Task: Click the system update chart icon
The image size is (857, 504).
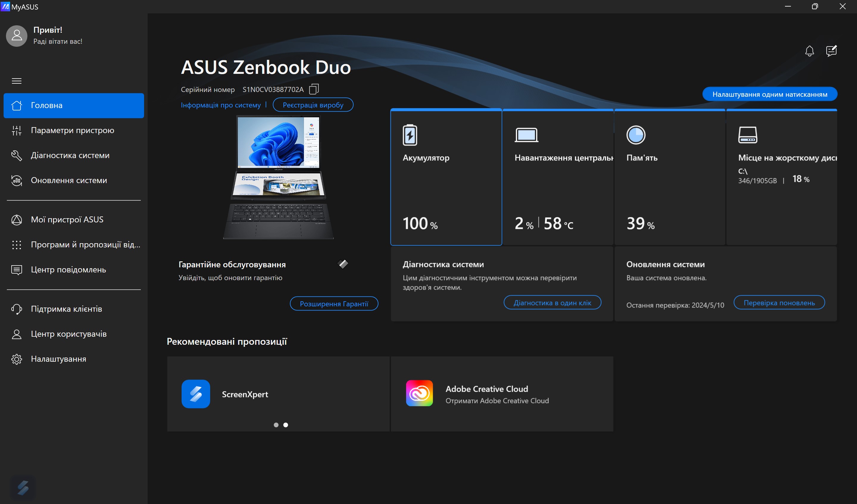Action: (x=17, y=180)
